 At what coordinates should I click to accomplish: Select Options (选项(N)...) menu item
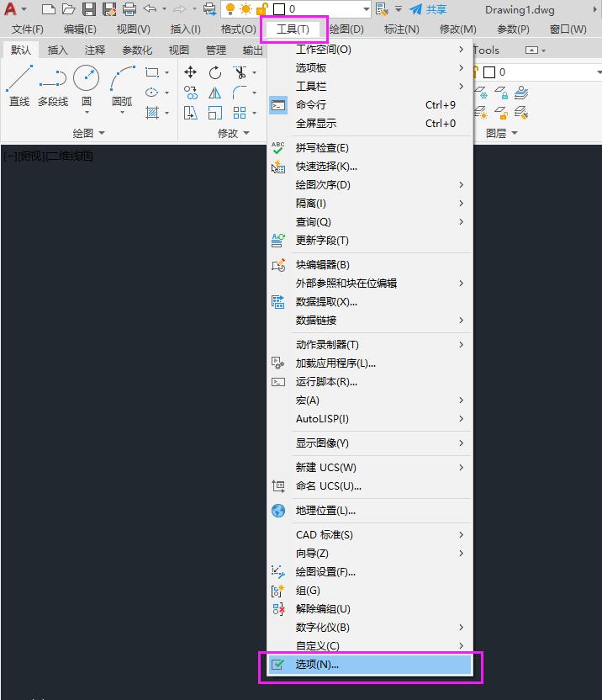[x=369, y=665]
